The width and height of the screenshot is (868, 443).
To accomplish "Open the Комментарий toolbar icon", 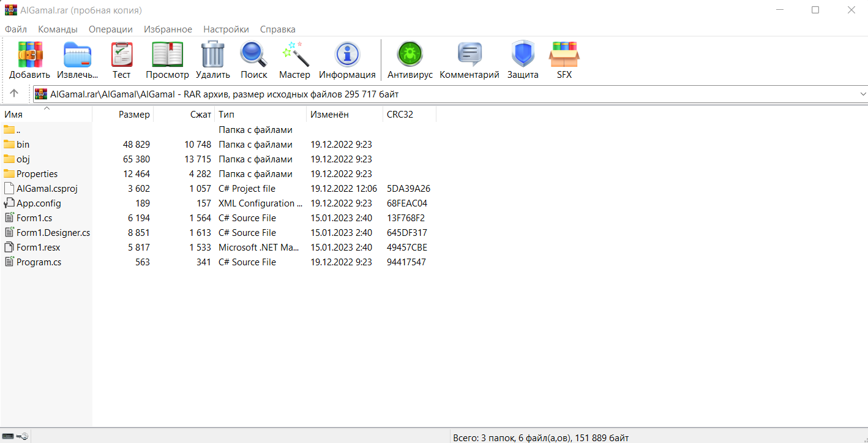I will (469, 55).
